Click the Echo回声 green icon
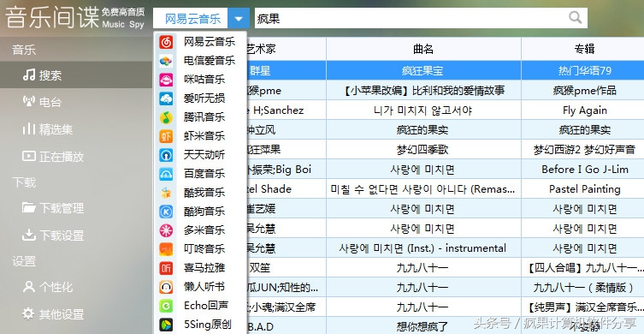 (166, 306)
